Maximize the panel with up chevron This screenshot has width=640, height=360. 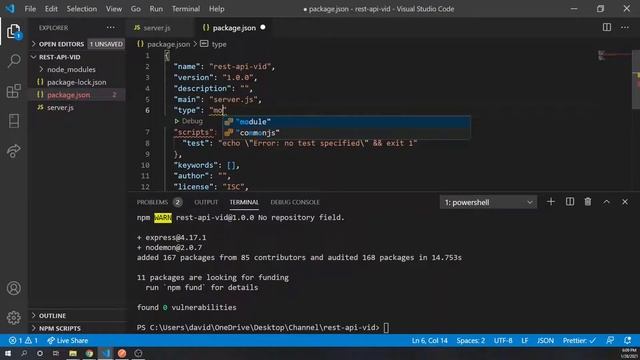[606, 202]
